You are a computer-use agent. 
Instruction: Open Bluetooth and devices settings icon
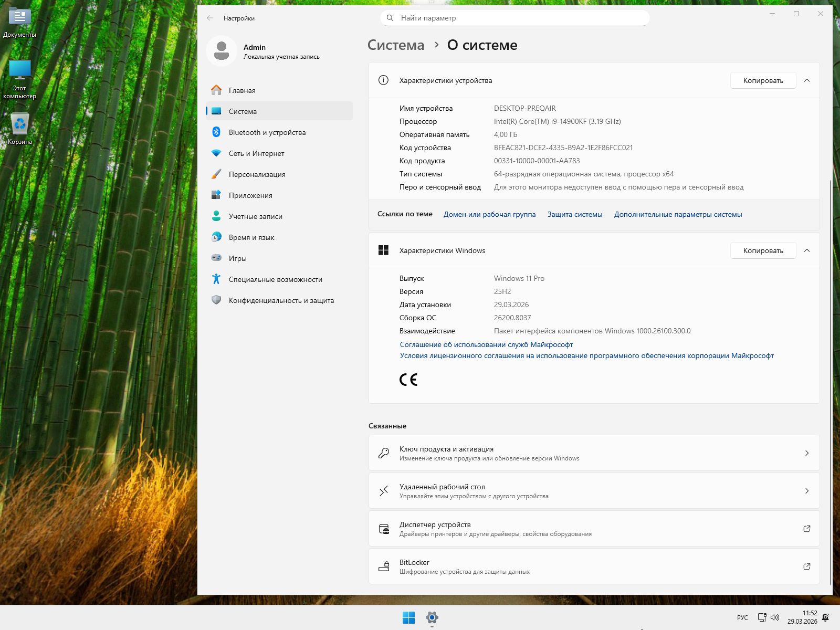(x=216, y=132)
